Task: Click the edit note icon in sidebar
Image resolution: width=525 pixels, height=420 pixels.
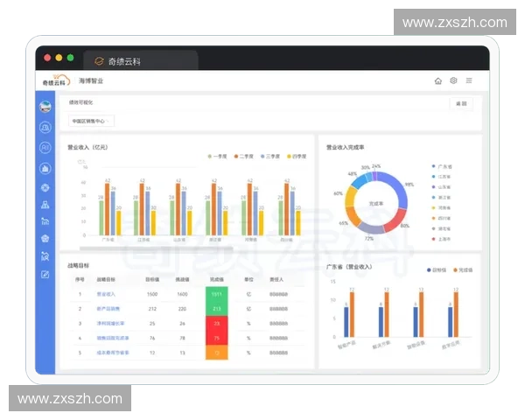Action: click(45, 275)
